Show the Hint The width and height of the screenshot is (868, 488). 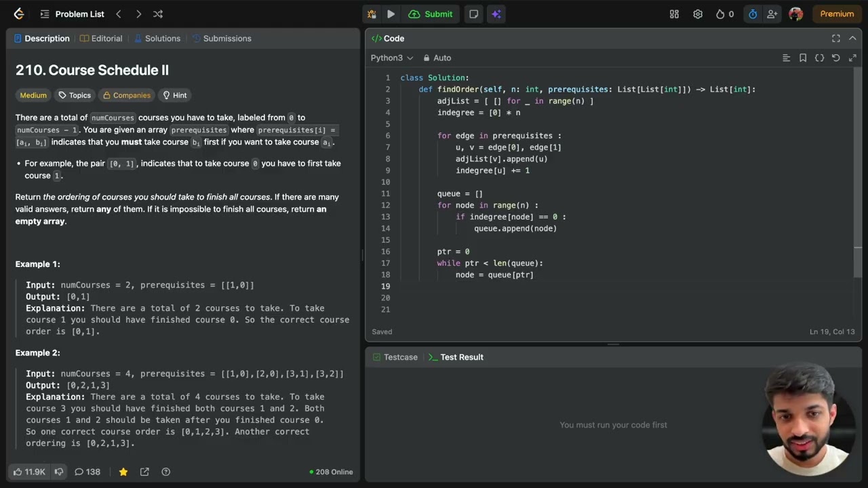coord(175,96)
